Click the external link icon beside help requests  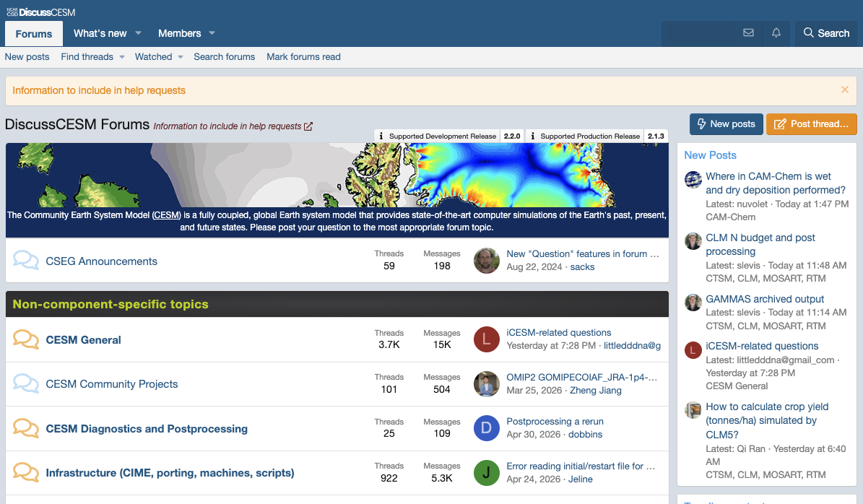point(308,126)
